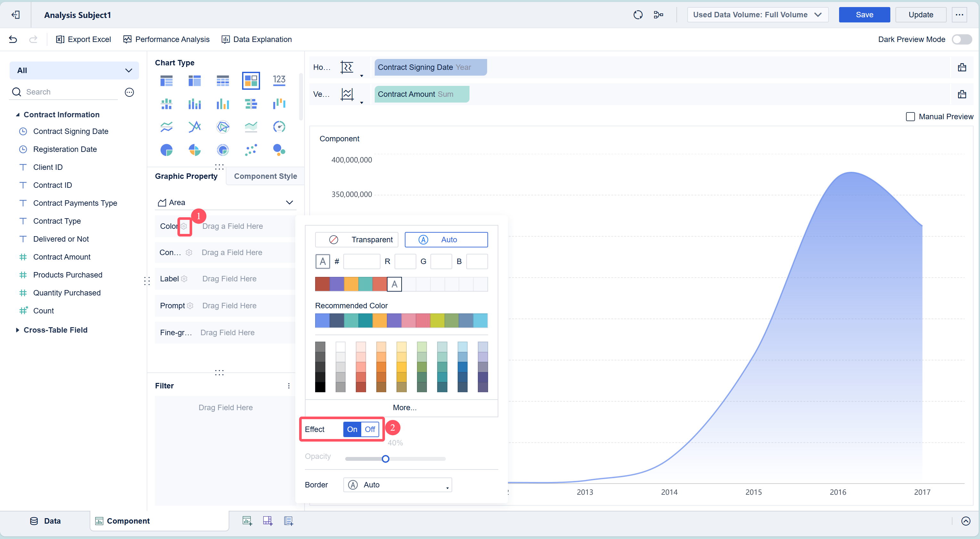Switch Effect to Off
Screen dimensions: 980x539
[370, 429]
